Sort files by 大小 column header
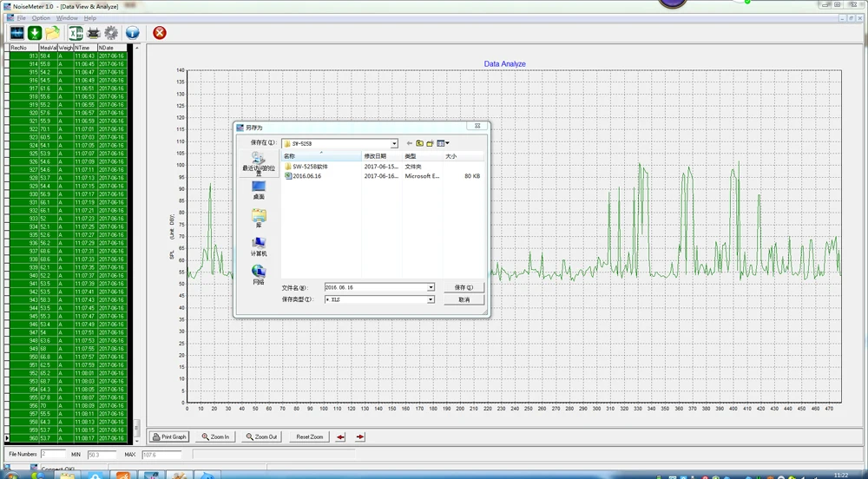Viewport: 868px width, 479px height. 463,156
